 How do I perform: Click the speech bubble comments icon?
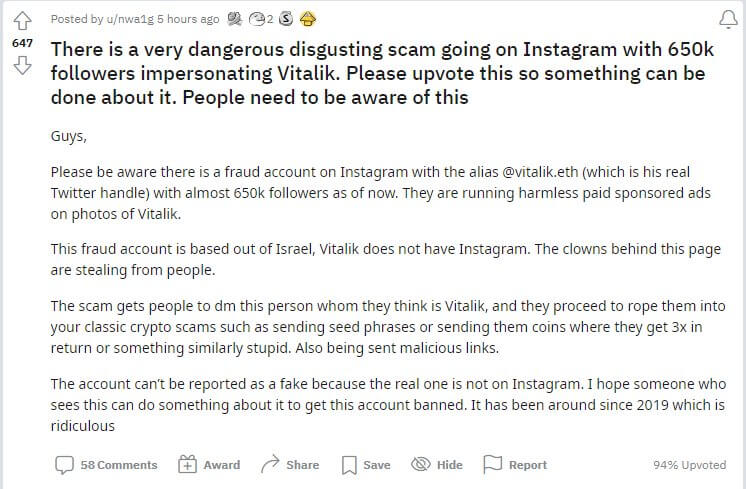click(64, 465)
